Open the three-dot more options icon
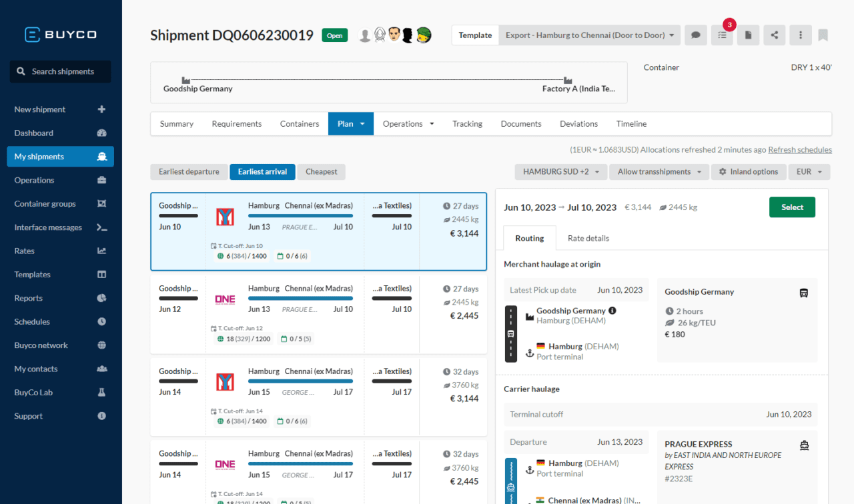This screenshot has width=854, height=504. [800, 35]
